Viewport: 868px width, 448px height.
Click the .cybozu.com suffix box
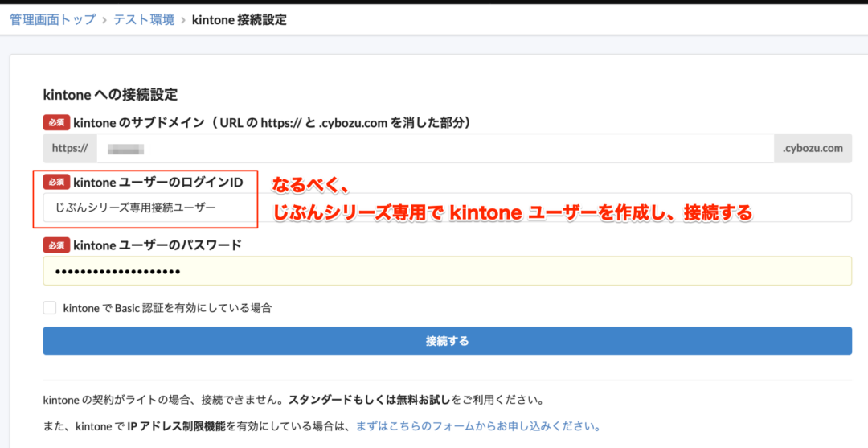pos(813,149)
